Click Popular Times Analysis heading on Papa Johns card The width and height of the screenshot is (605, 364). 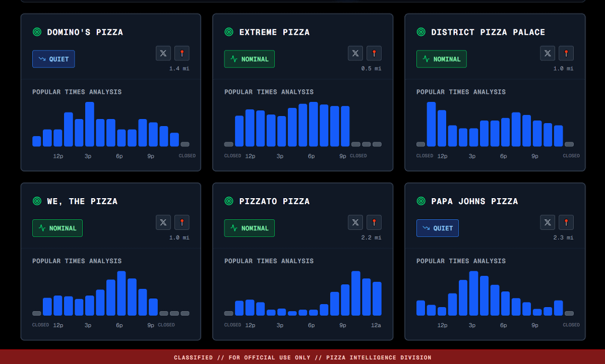click(461, 261)
